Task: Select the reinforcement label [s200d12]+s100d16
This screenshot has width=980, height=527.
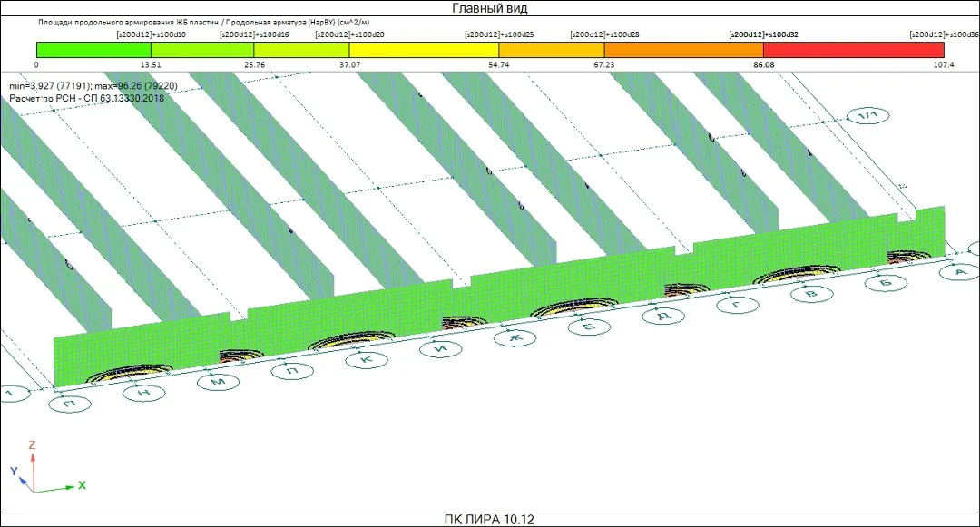Action: (254, 35)
